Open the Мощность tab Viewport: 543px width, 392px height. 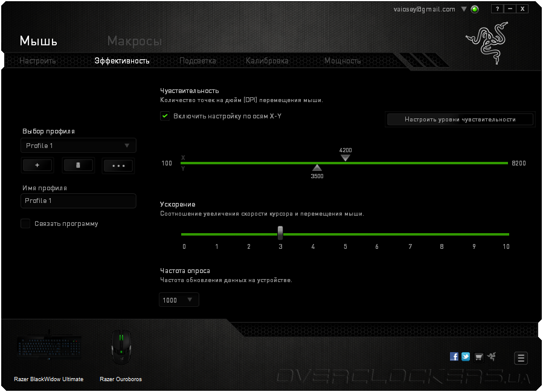(342, 61)
